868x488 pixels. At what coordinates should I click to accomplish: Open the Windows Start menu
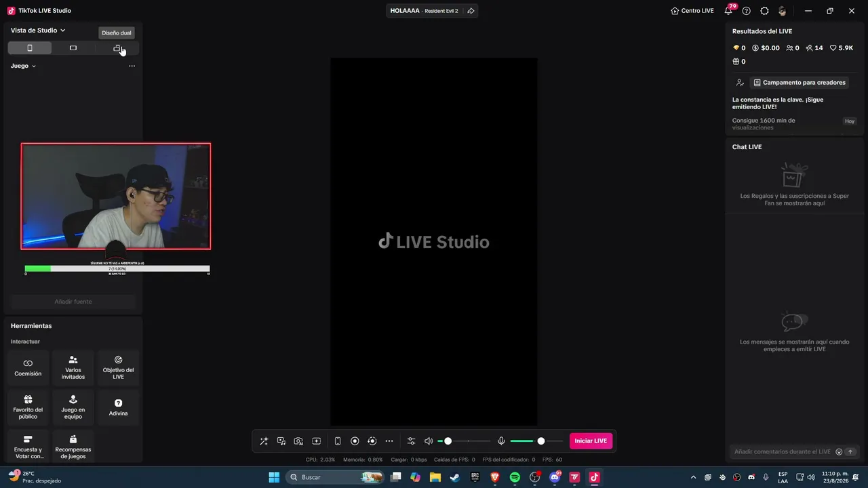point(274,477)
